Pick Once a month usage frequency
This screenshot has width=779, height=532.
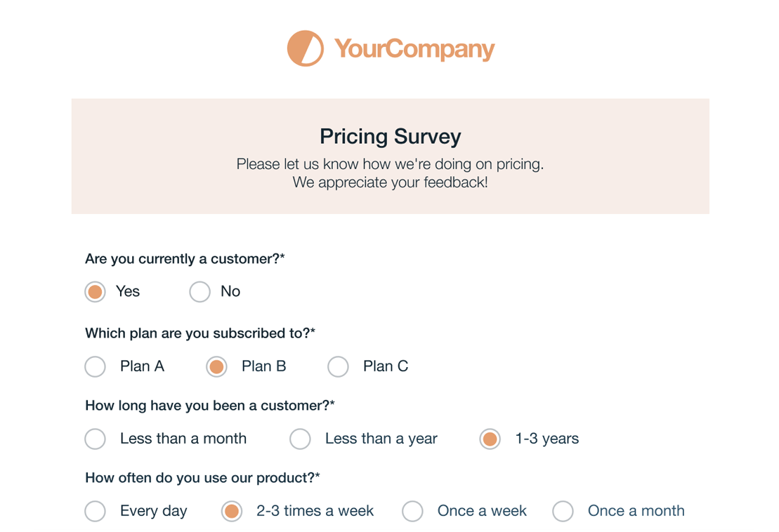tap(563, 511)
